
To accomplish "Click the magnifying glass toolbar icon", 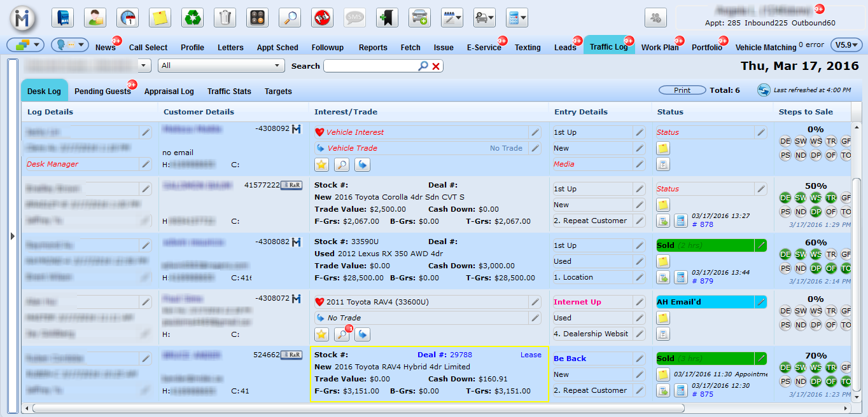I will click(290, 18).
